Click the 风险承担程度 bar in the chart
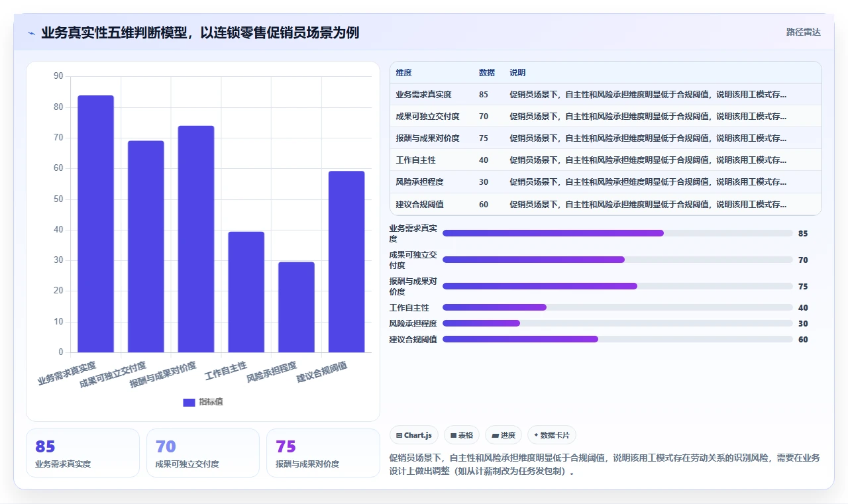Image resolution: width=848 pixels, height=504 pixels. [x=296, y=307]
